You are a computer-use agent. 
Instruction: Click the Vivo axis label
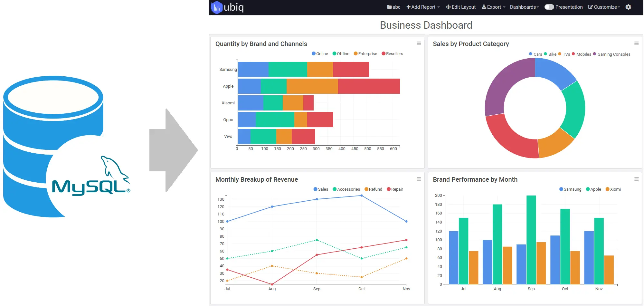228,137
